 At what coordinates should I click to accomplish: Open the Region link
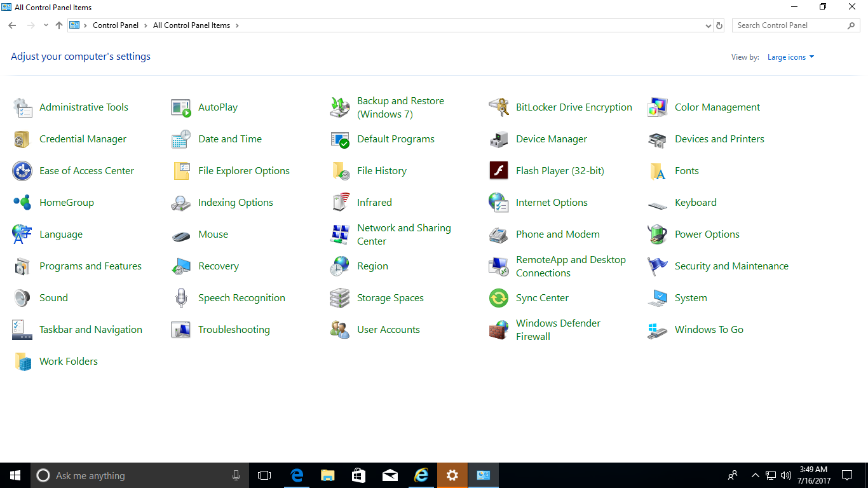pos(372,266)
